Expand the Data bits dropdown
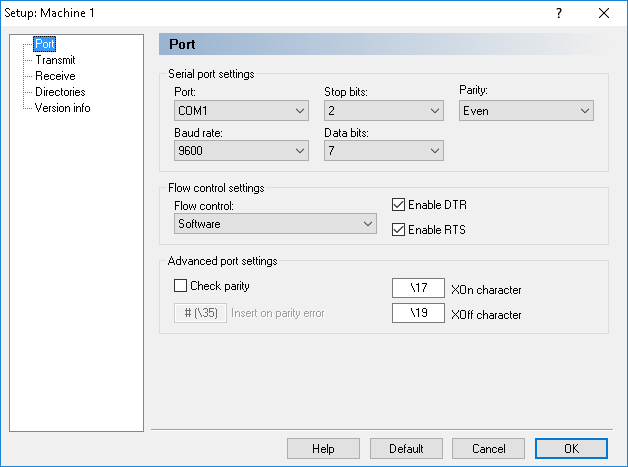The width and height of the screenshot is (628, 467). pyautogui.click(x=383, y=151)
